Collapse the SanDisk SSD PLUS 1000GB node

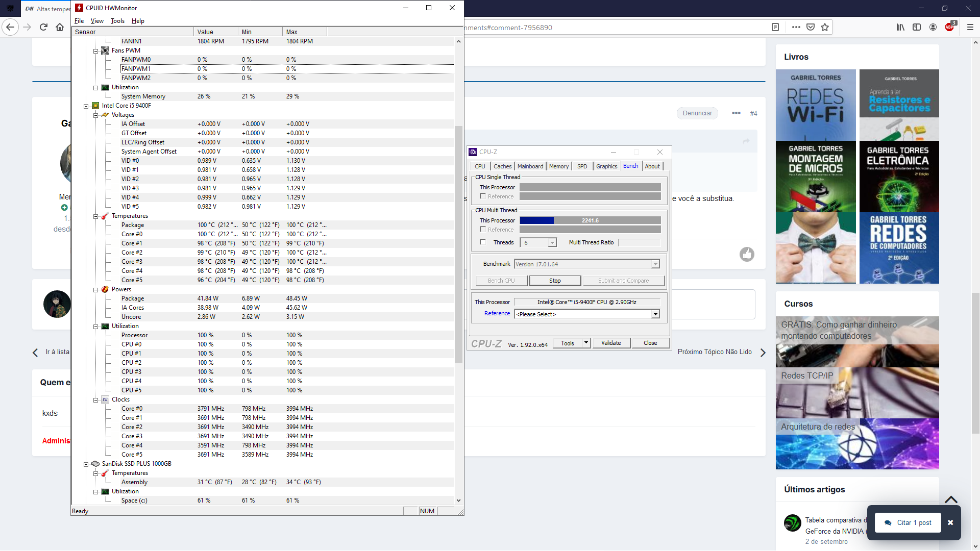86,464
